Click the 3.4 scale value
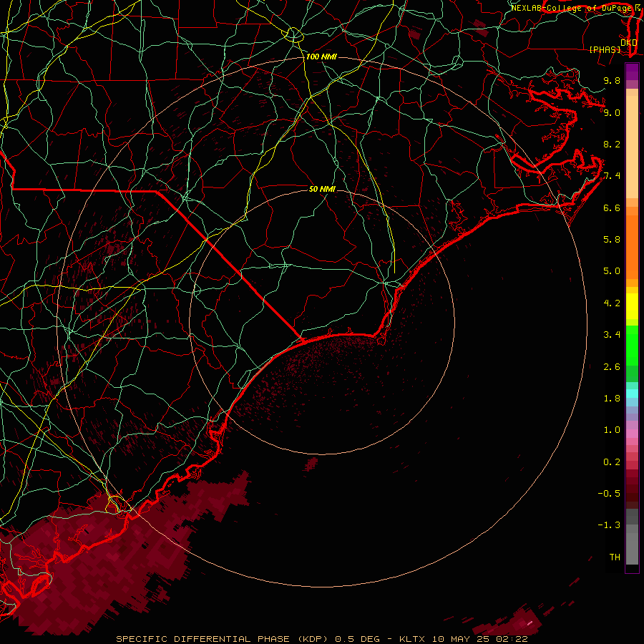The height and width of the screenshot is (644, 644). coord(612,335)
